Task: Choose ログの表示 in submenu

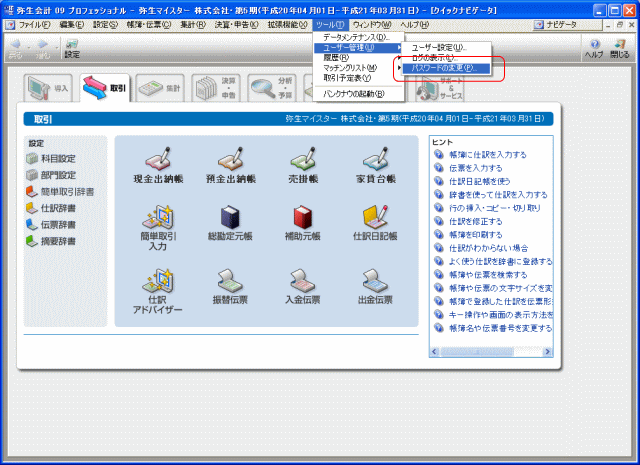Action: [x=446, y=58]
